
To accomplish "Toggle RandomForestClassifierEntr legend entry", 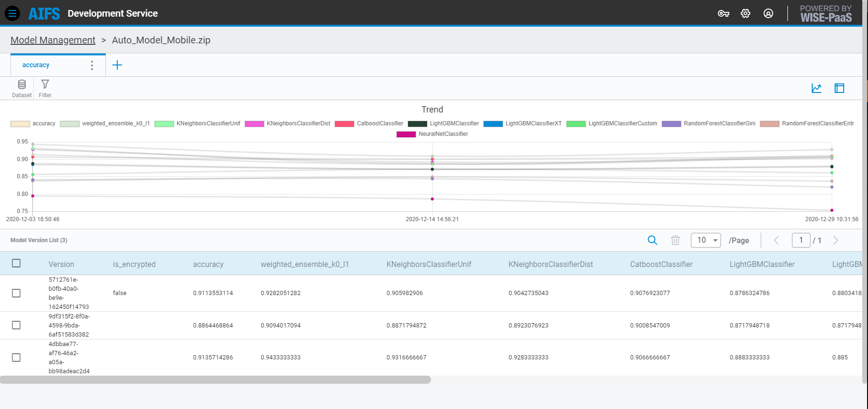I will coord(807,123).
